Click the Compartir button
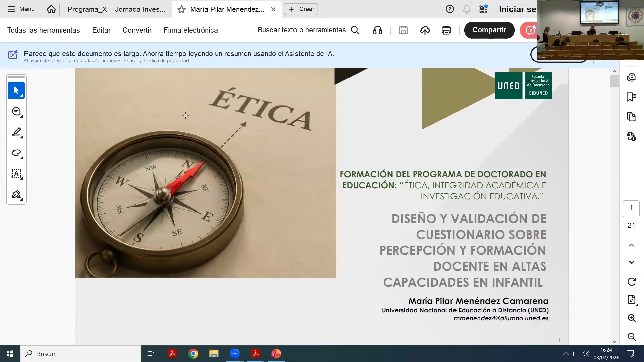Image resolution: width=644 pixels, height=362 pixels. [489, 30]
